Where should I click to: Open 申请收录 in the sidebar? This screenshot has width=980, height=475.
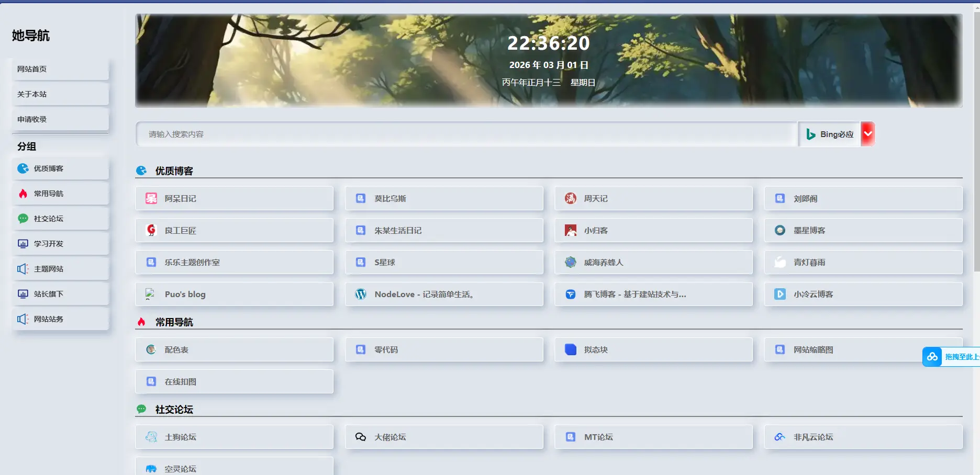point(60,119)
